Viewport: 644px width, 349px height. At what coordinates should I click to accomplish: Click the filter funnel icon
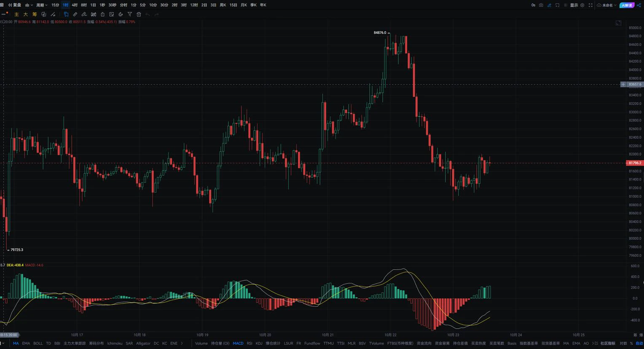pos(130,14)
